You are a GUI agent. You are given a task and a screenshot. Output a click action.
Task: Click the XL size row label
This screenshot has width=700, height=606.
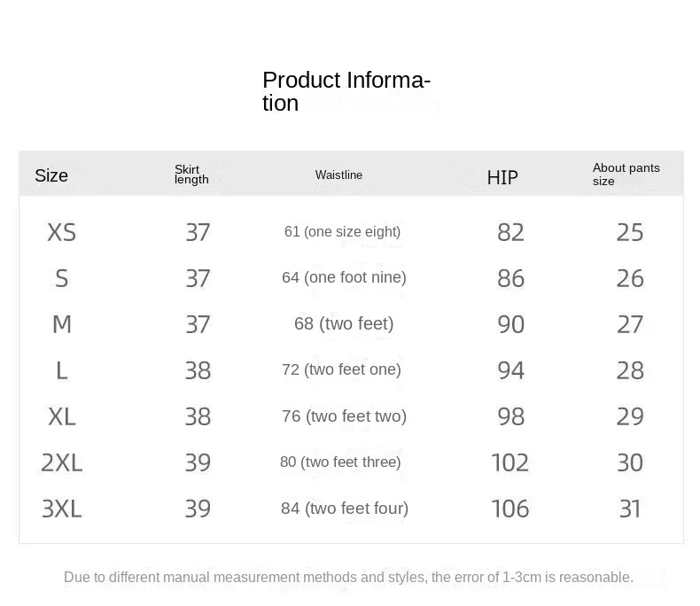pos(62,416)
